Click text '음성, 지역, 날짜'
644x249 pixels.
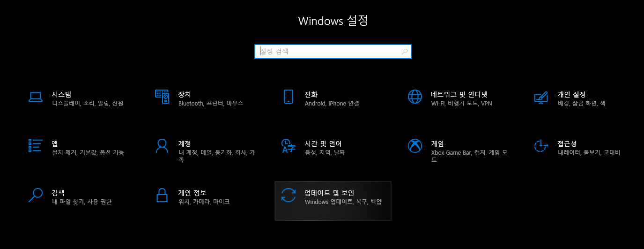(325, 152)
